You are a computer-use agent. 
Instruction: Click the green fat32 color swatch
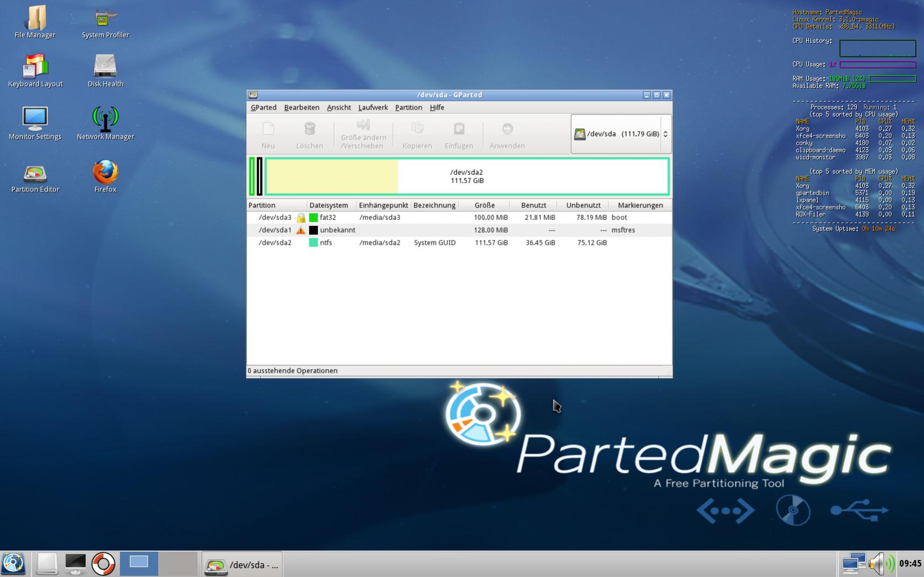[x=314, y=217]
